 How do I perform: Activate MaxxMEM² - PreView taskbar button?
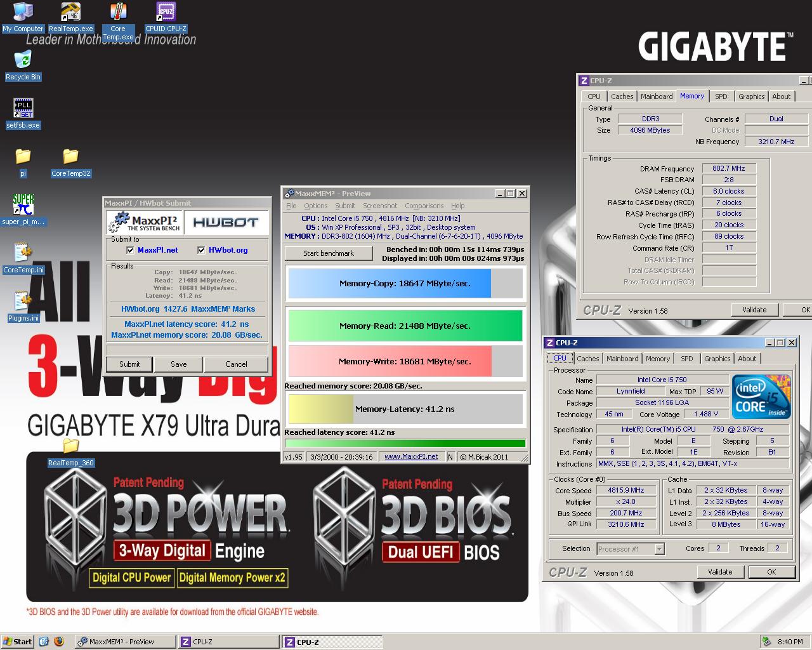point(124,642)
